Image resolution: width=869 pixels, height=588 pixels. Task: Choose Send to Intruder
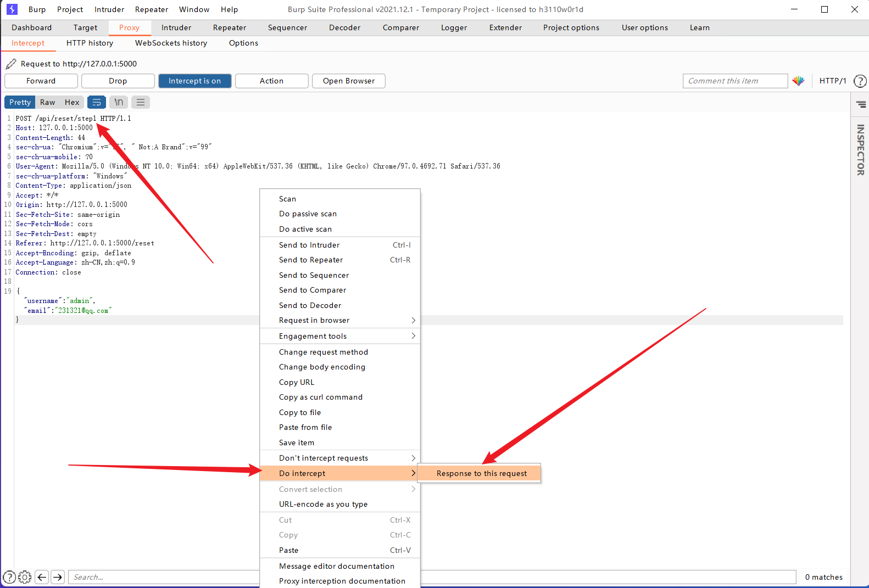340,245
